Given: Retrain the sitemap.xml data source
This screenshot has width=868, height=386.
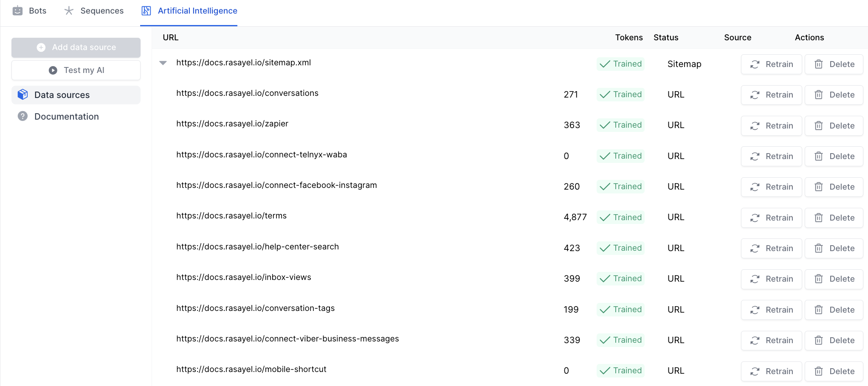Looking at the screenshot, I should click(x=771, y=64).
